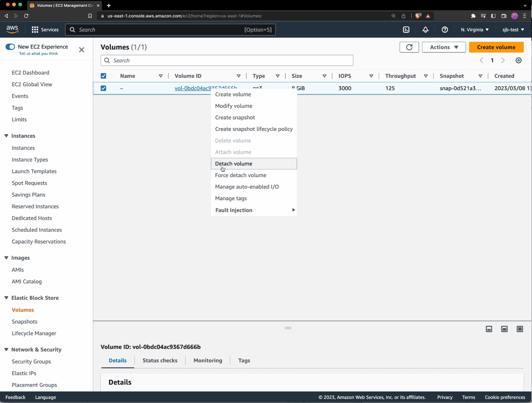Choose Manage auto-enabled I/O
Screen dimensions: 532x403
[x=254, y=187]
